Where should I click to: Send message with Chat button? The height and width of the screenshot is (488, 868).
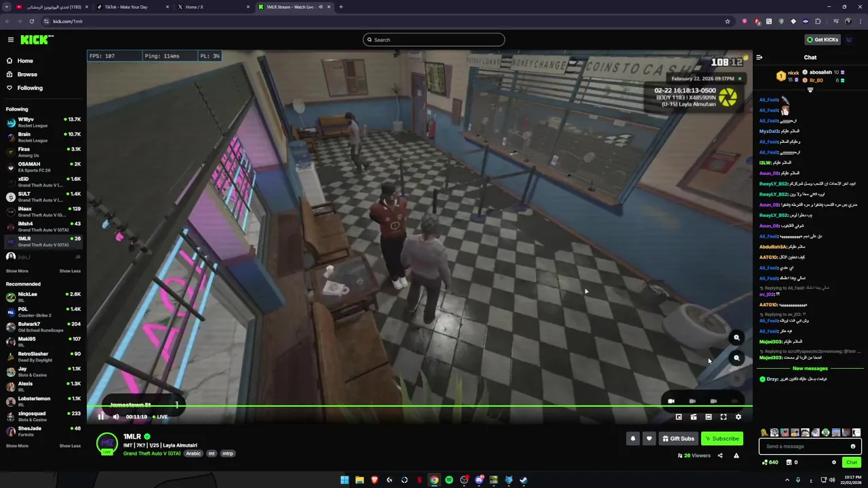pyautogui.click(x=852, y=462)
